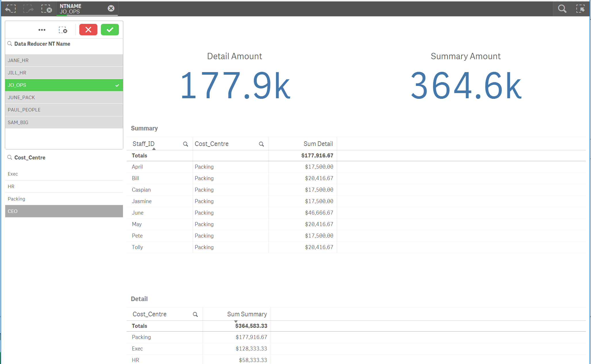
Task: Click $128,333.33 value in Exec row
Action: click(251, 348)
